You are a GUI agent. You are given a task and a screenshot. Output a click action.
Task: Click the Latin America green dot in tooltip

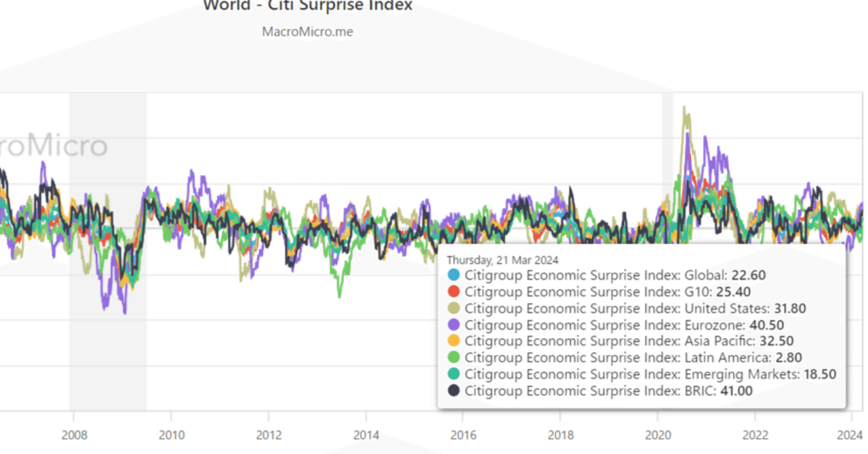click(x=454, y=358)
